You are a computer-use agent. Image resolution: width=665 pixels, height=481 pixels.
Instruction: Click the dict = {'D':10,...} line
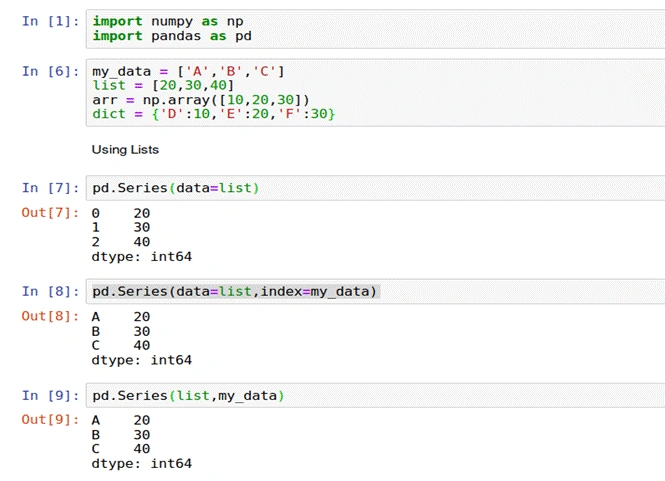pos(214,114)
